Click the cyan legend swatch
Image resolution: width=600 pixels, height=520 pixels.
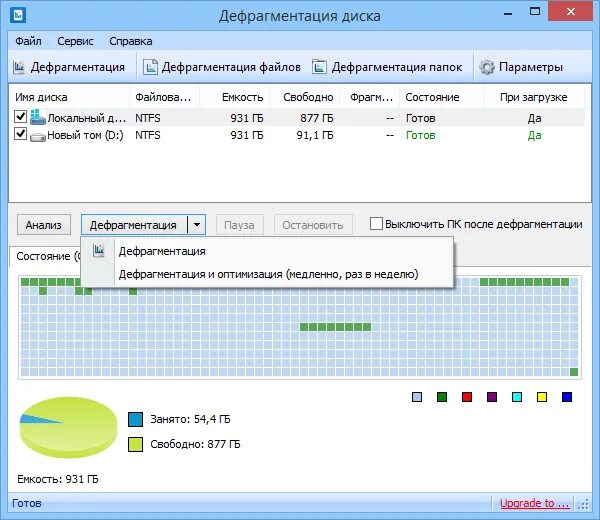(517, 397)
